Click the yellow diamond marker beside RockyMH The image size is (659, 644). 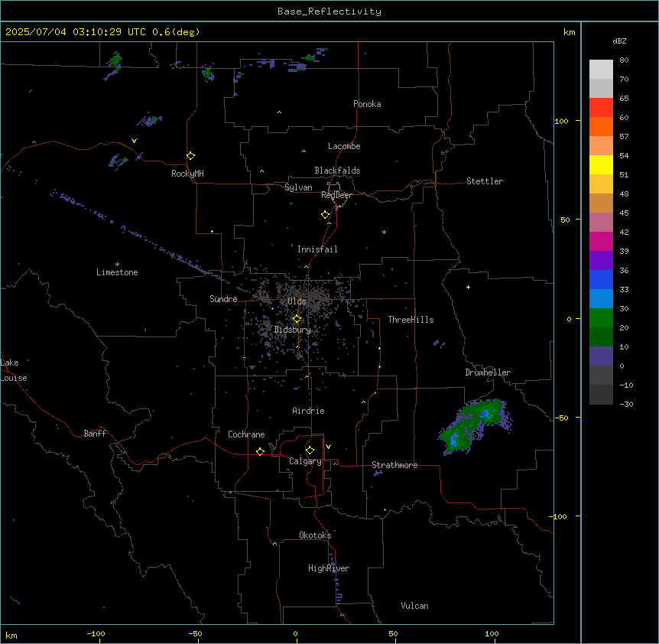pos(190,156)
